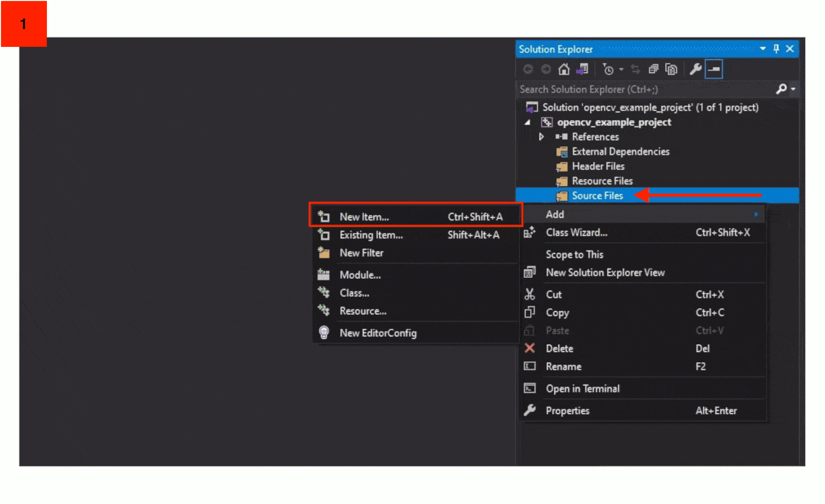825x504 pixels.
Task: Click Copy in the context menu
Action: (642, 312)
